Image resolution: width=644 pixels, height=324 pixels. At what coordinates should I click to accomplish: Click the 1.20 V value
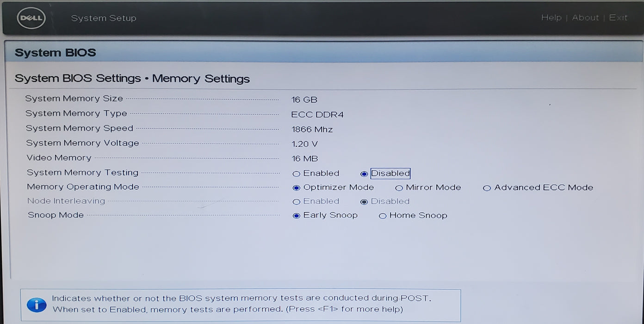coord(305,144)
